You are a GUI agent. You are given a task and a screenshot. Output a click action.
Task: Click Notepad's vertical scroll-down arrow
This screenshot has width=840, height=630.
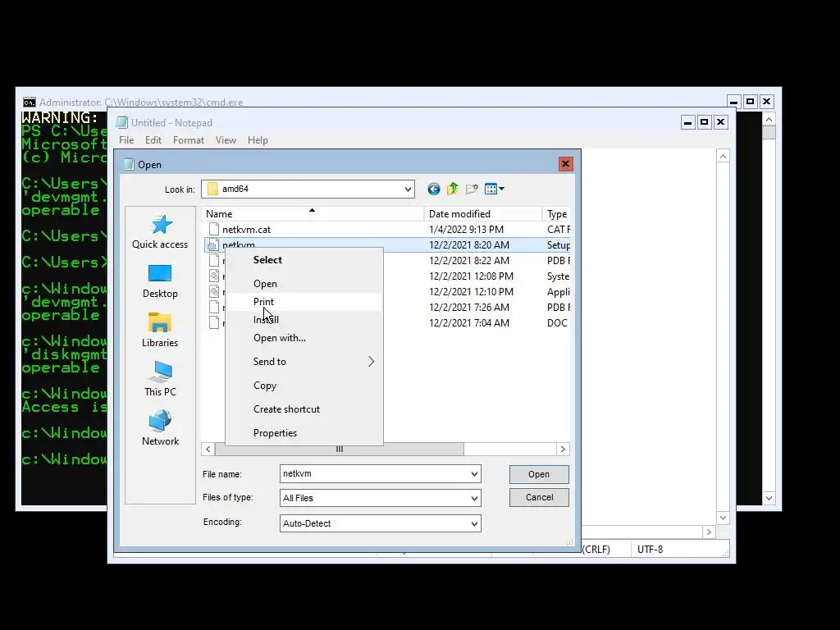click(723, 518)
